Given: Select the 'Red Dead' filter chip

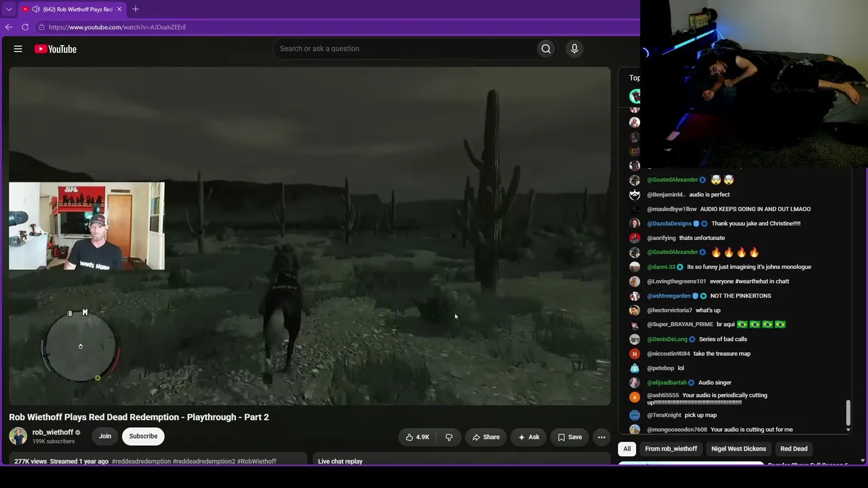Looking at the screenshot, I should [x=794, y=449].
